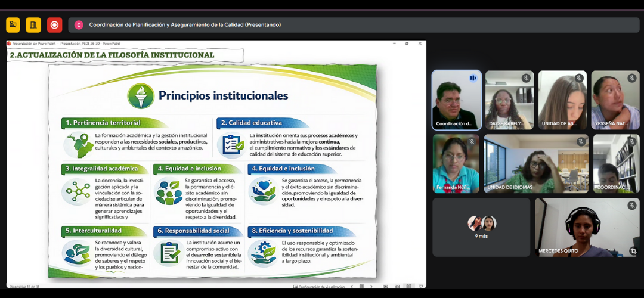Image resolution: width=644 pixels, height=298 pixels.
Task: Click the pink 'C' presenter avatar
Action: coord(79,25)
